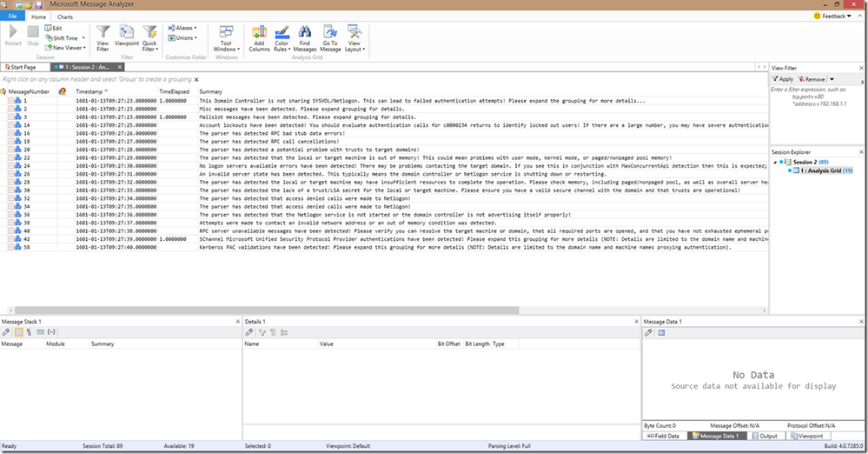Close the Details 1 panel
The width and height of the screenshot is (868, 454).
pos(636,322)
